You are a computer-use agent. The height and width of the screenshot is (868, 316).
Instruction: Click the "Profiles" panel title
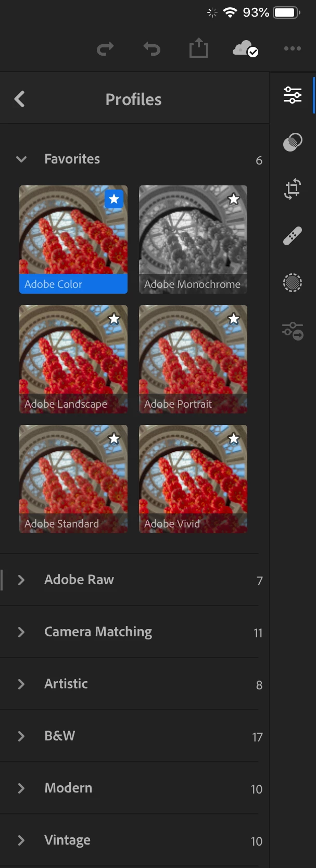click(x=133, y=99)
